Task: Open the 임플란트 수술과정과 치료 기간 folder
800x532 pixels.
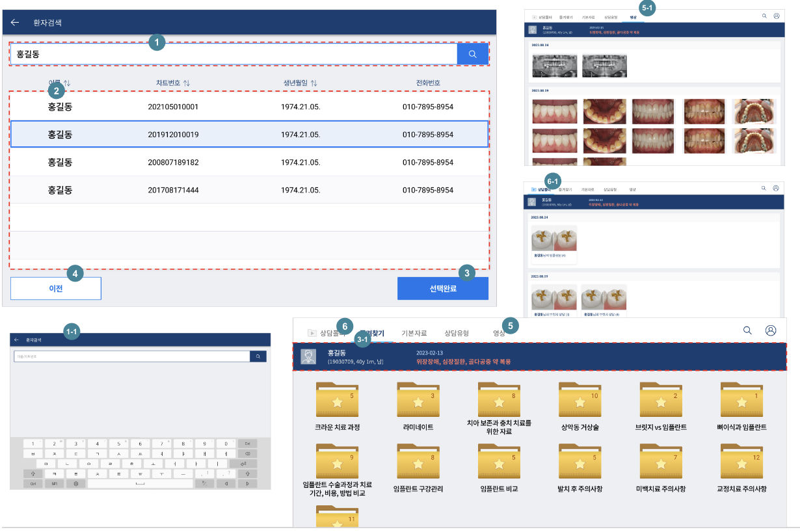Action: 336,460
